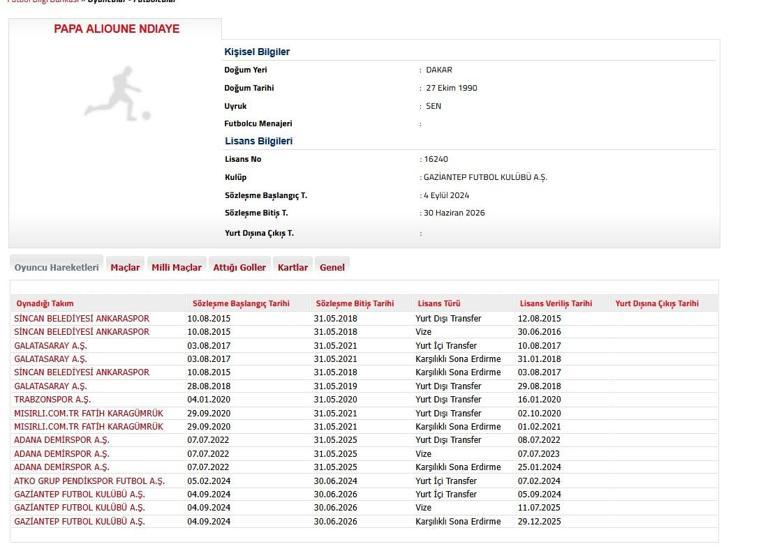Open Fatih Karagümrük link licensed on 02.10.2020
This screenshot has width=770, height=551.
coord(88,413)
